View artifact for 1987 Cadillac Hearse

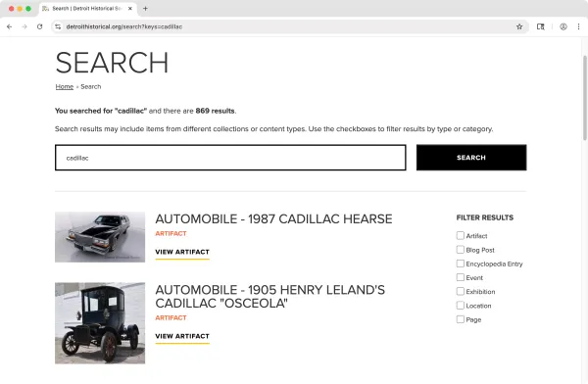(182, 253)
